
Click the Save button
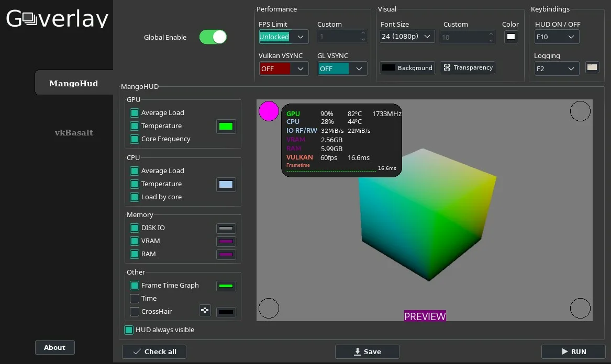pyautogui.click(x=366, y=351)
